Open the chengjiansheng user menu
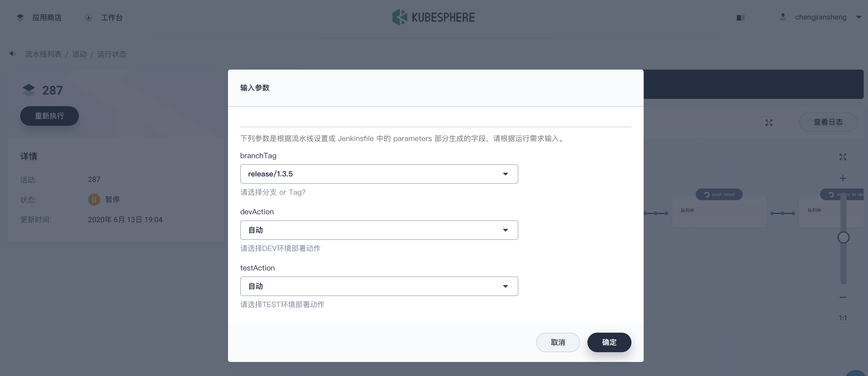This screenshot has height=376, width=868. pos(820,17)
